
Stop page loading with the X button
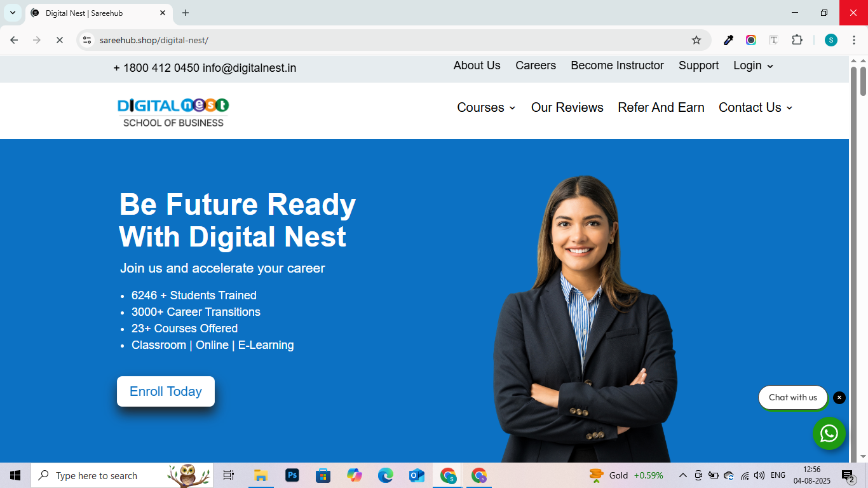(x=59, y=40)
